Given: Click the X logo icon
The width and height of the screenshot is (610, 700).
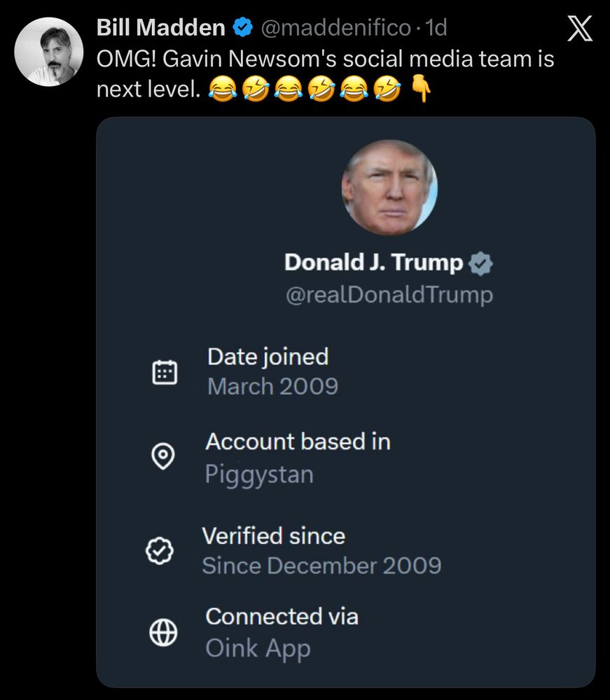Looking at the screenshot, I should point(580,29).
